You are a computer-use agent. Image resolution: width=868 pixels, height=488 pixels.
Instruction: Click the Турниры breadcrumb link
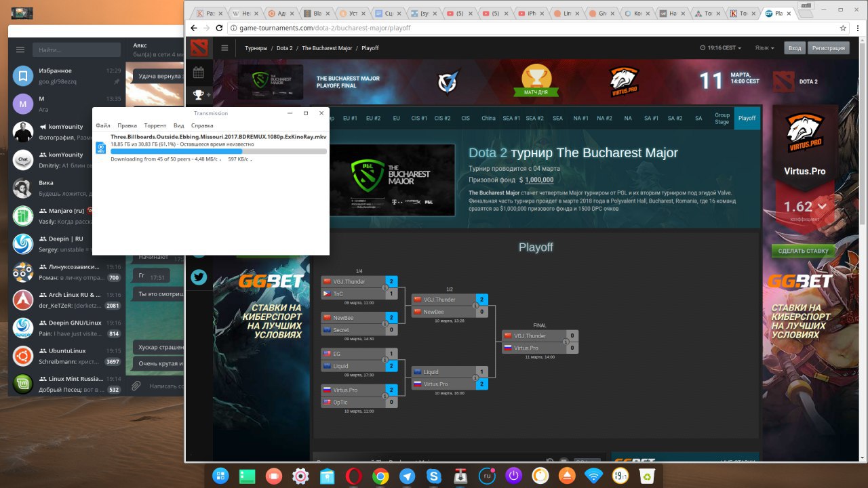[x=256, y=48]
